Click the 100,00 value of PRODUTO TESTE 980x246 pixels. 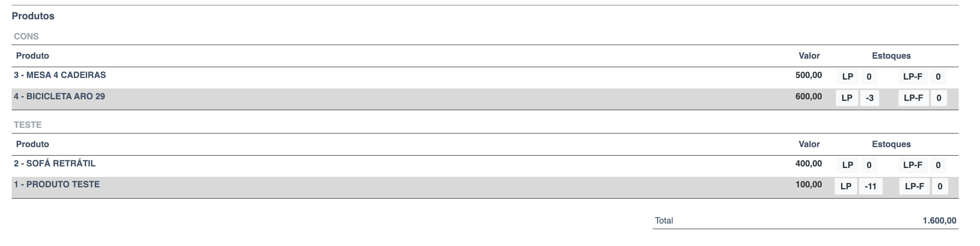pyautogui.click(x=808, y=184)
